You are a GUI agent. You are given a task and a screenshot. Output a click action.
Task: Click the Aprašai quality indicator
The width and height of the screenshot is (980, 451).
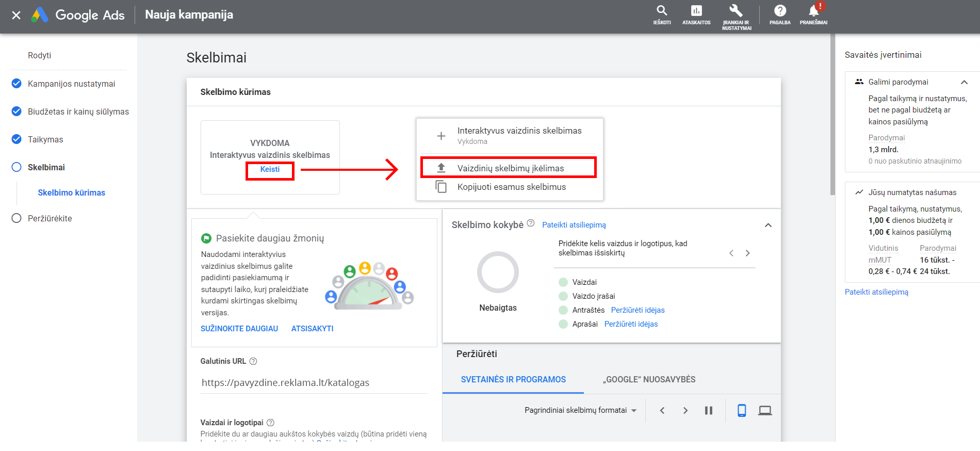563,324
